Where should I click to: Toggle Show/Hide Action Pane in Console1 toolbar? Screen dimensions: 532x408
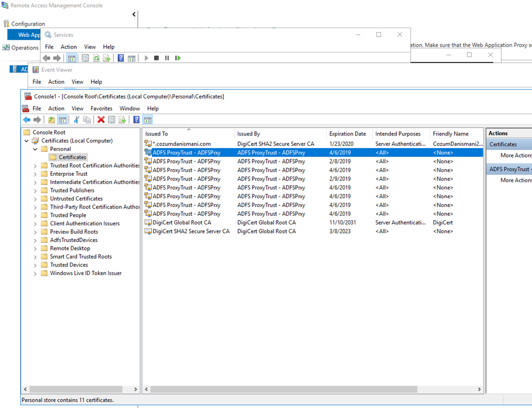148,120
